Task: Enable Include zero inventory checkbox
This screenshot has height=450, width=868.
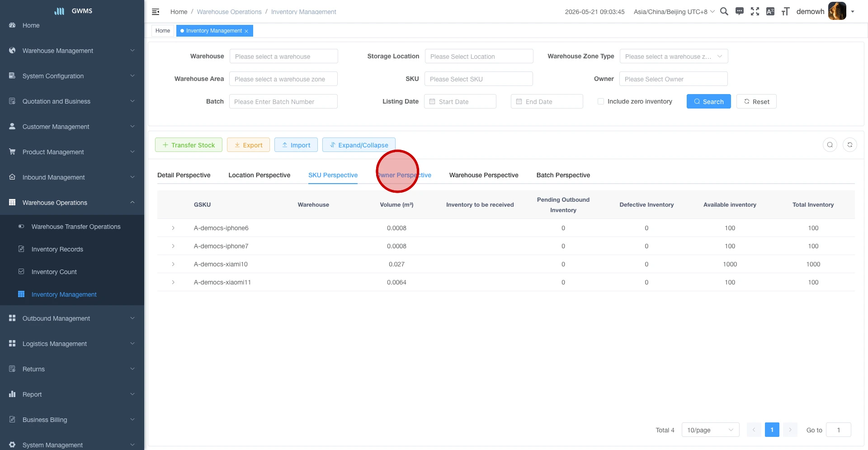Action: click(601, 101)
